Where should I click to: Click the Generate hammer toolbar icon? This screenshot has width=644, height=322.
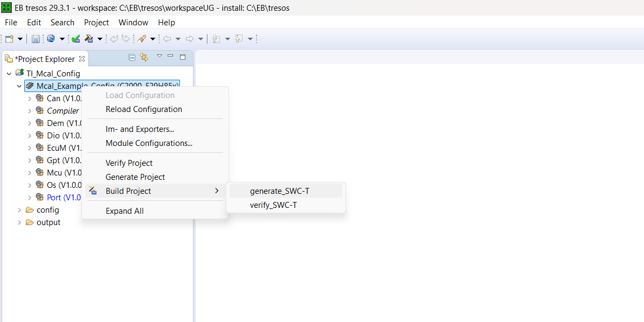coord(89,38)
